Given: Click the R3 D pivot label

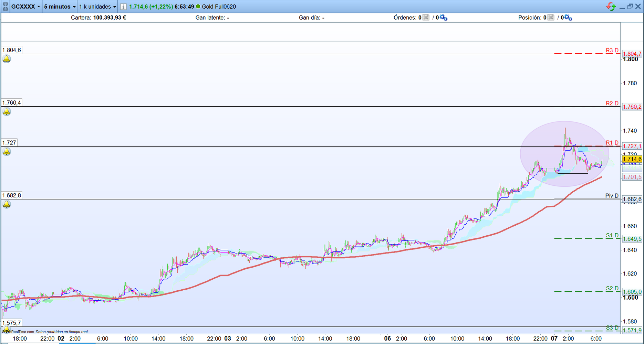Looking at the screenshot, I should 612,51.
